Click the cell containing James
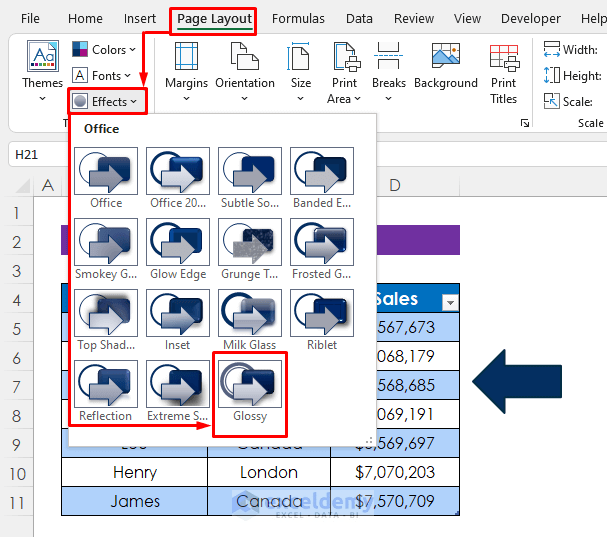 pyautogui.click(x=135, y=501)
